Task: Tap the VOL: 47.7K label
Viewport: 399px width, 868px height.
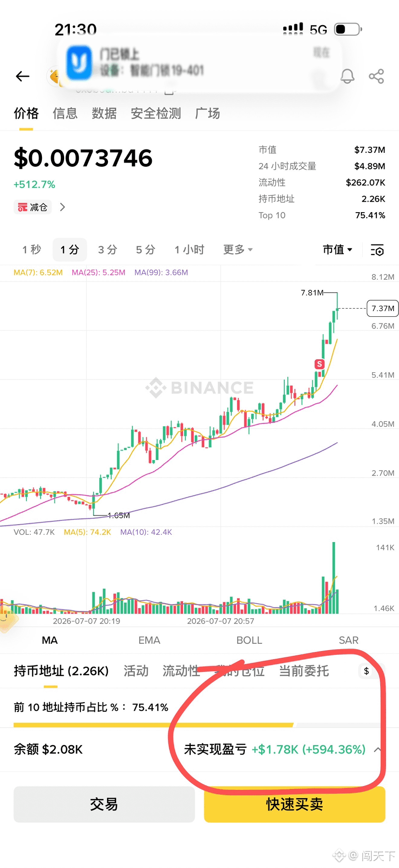Action: pos(34,532)
